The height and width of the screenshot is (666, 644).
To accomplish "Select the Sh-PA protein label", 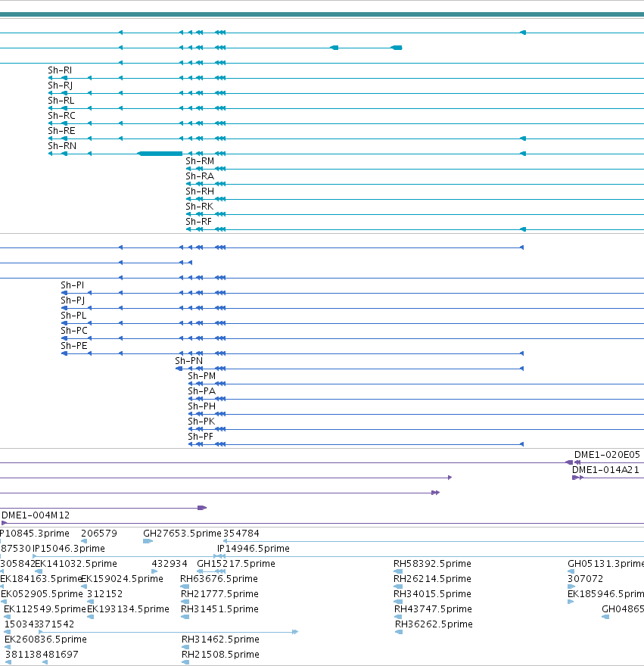I will 202,391.
